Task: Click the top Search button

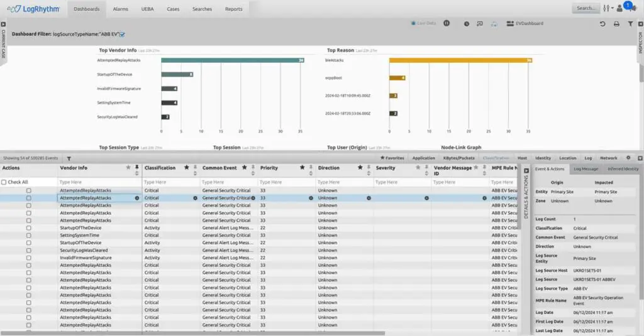Action: point(586,8)
